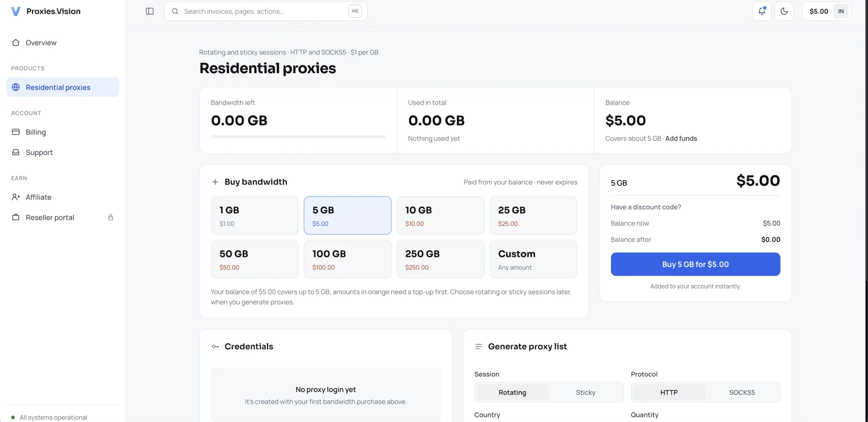Screen dimensions: 868x422
Task: Choose the SOCKS5 protocol option
Action: pyautogui.click(x=742, y=393)
